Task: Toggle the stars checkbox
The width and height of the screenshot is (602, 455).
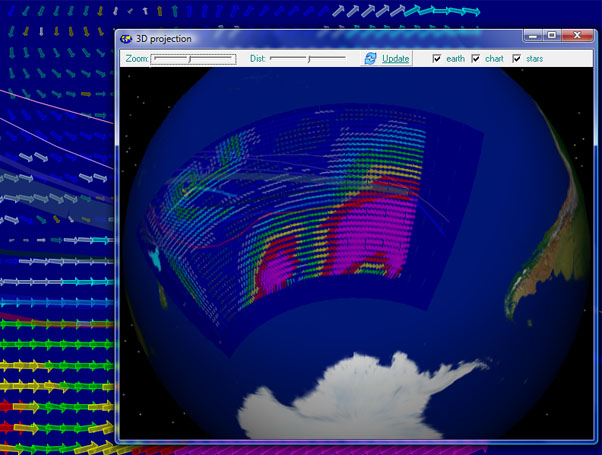Action: point(516,58)
